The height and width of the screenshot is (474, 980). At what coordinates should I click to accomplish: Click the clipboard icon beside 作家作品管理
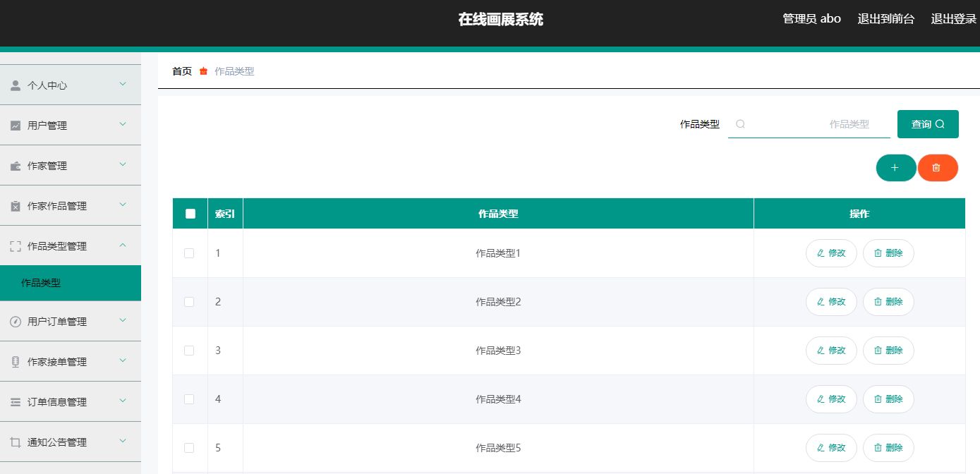(16, 206)
